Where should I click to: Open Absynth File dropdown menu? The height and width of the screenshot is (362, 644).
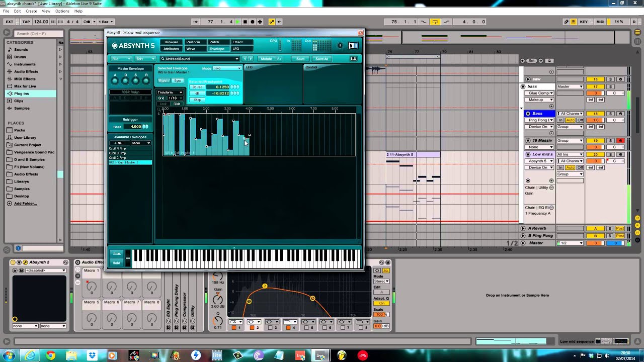point(121,59)
